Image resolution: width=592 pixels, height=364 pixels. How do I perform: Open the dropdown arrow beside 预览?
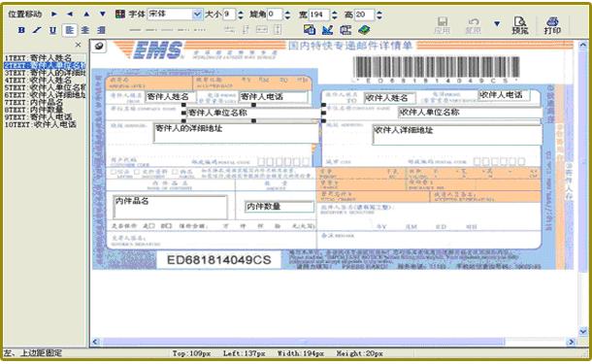pyautogui.click(x=497, y=24)
